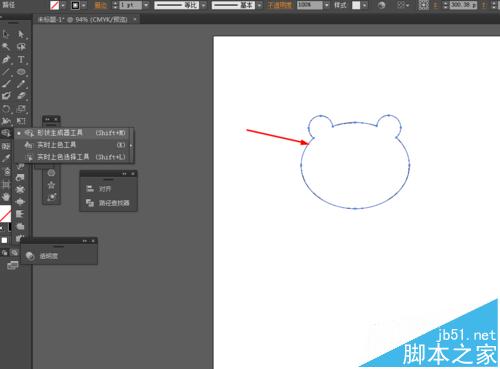Choose the Line Segment tool
This screenshot has width=500, height=369.
(6, 72)
